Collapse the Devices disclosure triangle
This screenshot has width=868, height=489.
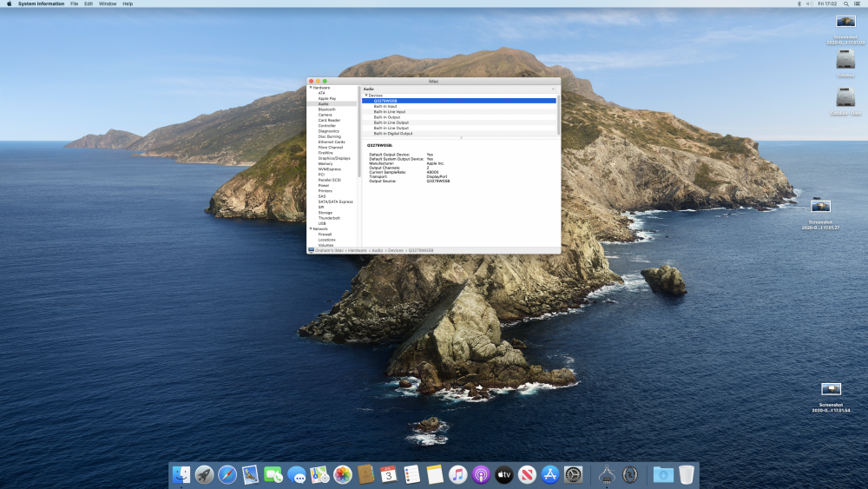(366, 96)
